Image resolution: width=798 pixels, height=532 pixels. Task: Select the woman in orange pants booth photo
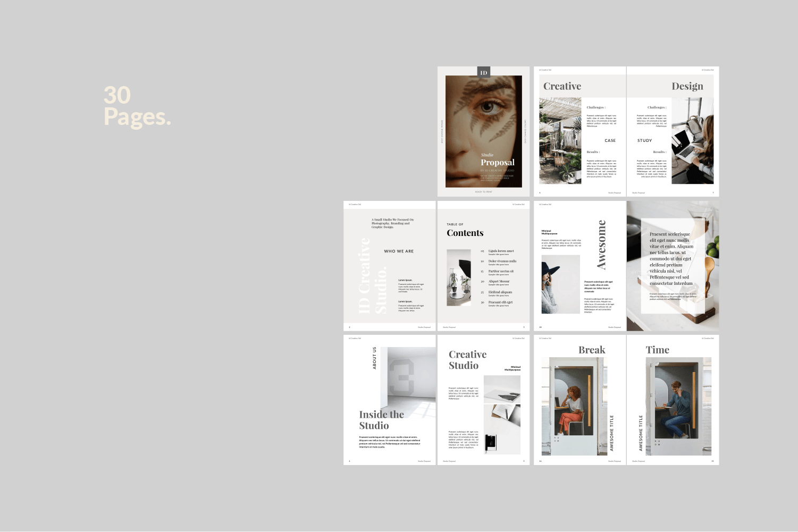pyautogui.click(x=574, y=407)
